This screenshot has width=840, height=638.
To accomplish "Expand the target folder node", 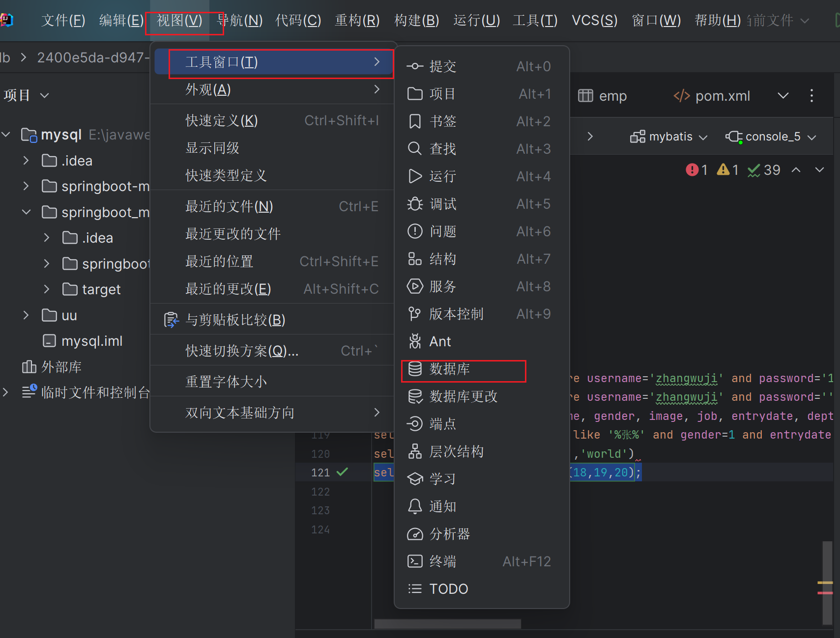I will pyautogui.click(x=47, y=289).
